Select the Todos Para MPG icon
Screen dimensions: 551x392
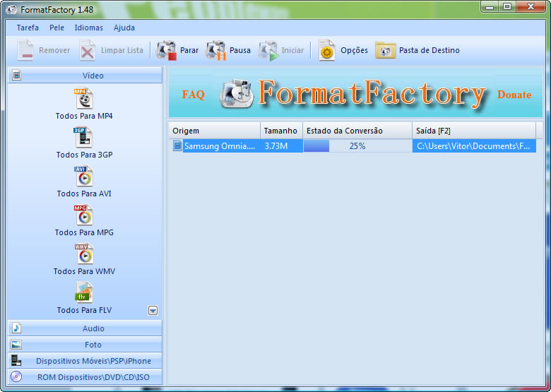click(x=84, y=215)
